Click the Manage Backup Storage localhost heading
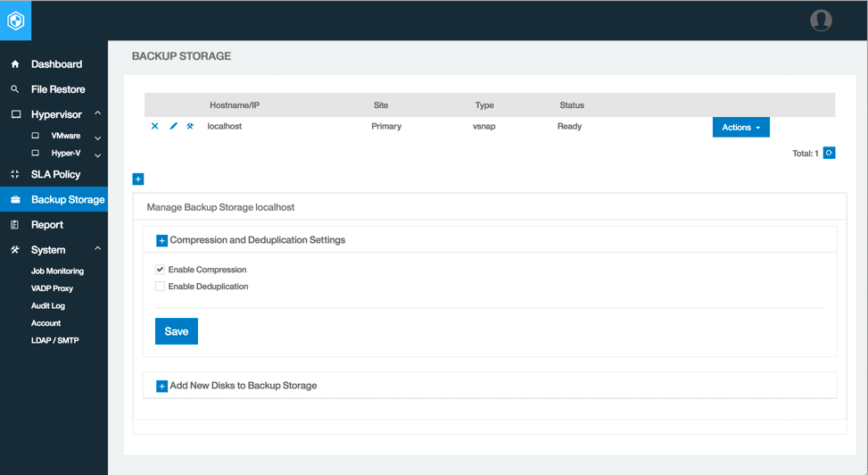This screenshot has width=868, height=475. 220,207
